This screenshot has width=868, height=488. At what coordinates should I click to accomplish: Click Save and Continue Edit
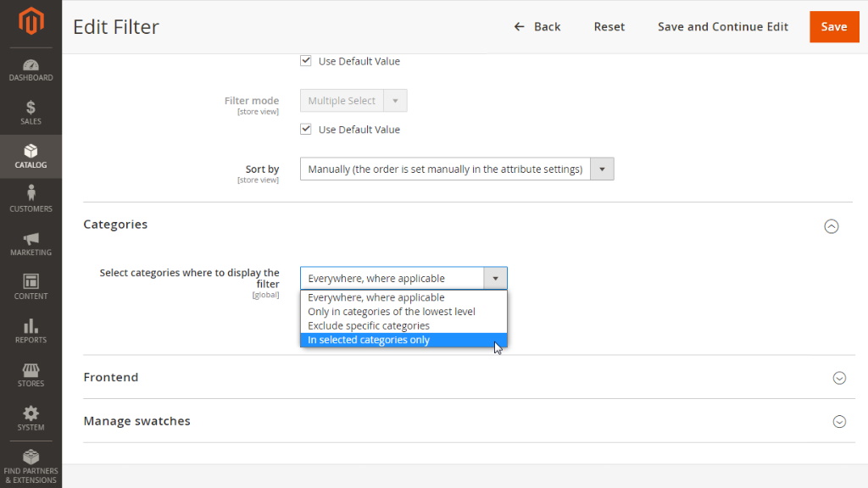coord(722,26)
